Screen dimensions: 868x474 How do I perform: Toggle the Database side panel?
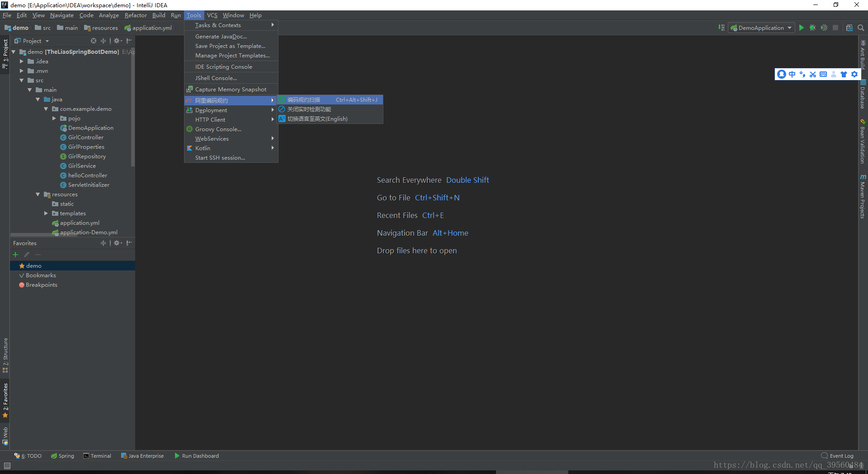pyautogui.click(x=863, y=94)
